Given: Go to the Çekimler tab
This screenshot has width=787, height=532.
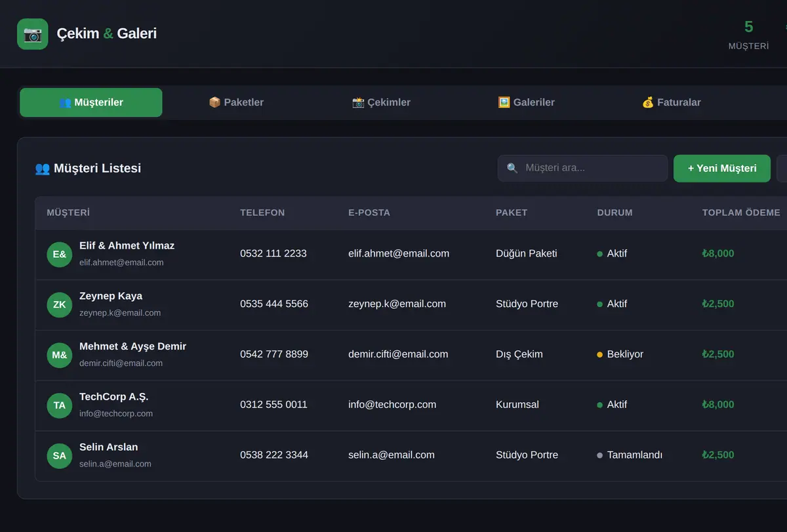Looking at the screenshot, I should pos(381,102).
